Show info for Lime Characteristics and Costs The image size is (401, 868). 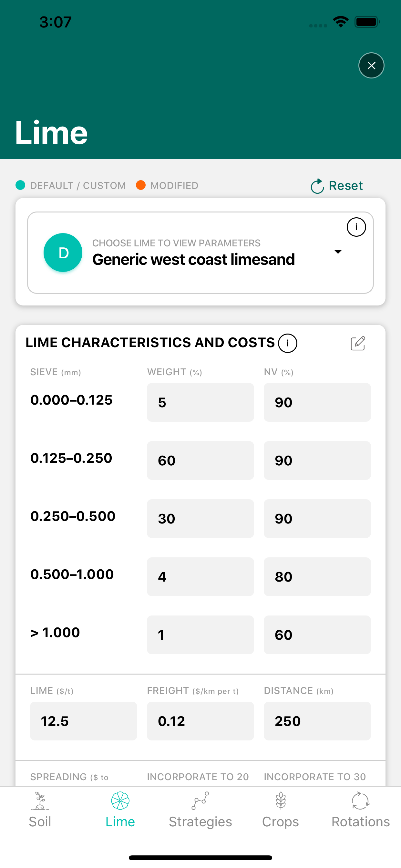point(287,343)
